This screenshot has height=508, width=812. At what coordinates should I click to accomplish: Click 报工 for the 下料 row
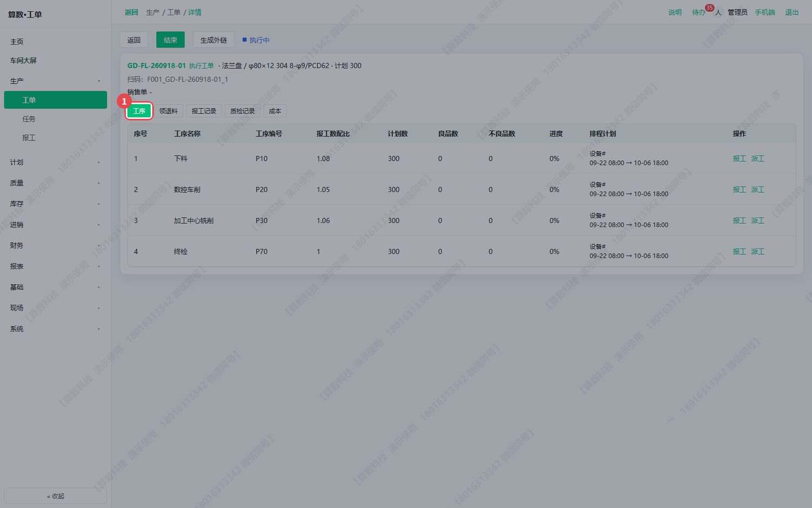(x=739, y=159)
